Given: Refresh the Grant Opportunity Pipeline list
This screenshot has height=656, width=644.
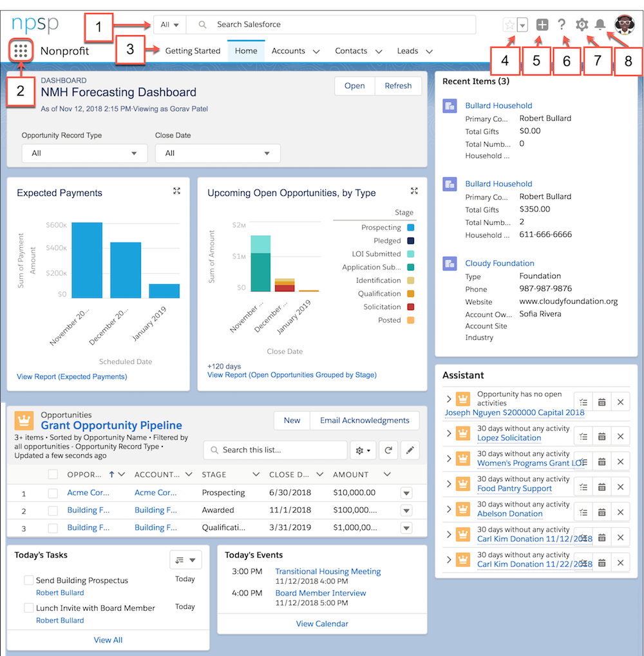Looking at the screenshot, I should pyautogui.click(x=388, y=450).
